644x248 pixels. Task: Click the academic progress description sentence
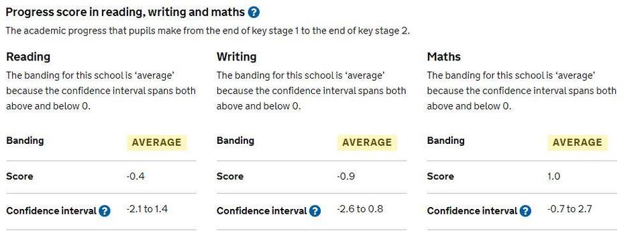(x=208, y=32)
